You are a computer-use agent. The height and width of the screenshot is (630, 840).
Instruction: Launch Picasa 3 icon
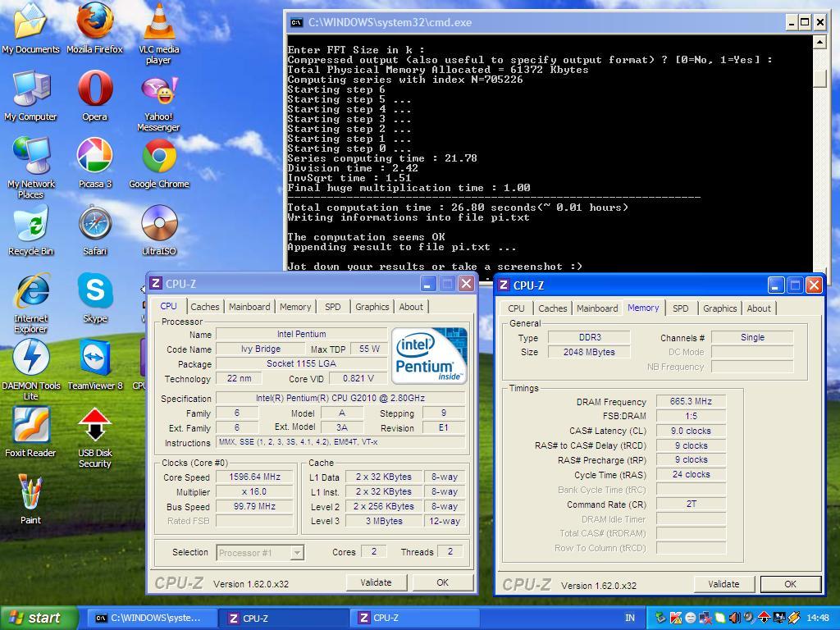(x=95, y=162)
